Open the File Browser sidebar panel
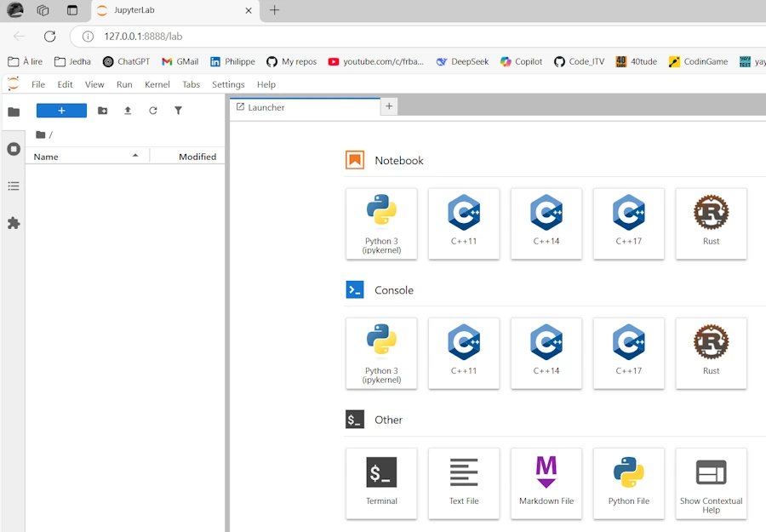The width and height of the screenshot is (766, 532). coord(14,112)
